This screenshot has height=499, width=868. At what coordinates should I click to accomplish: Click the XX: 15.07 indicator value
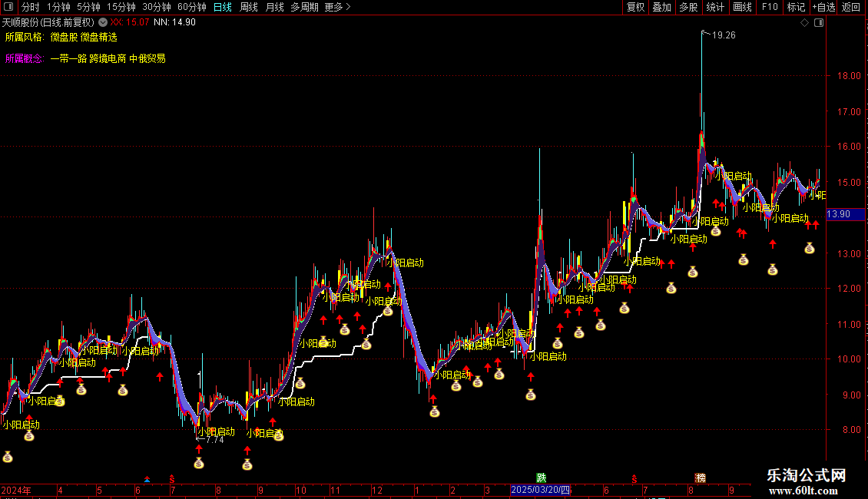point(130,23)
